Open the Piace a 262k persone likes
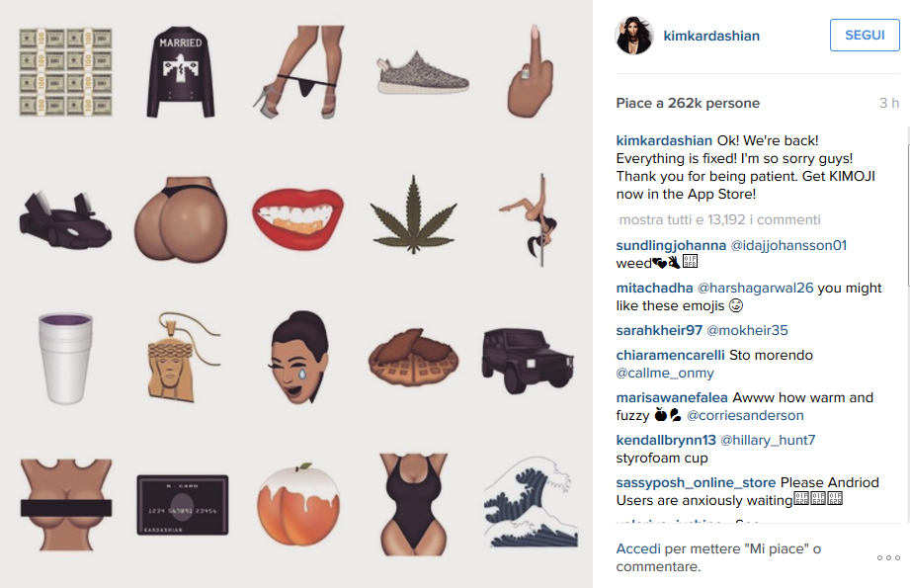 click(688, 103)
